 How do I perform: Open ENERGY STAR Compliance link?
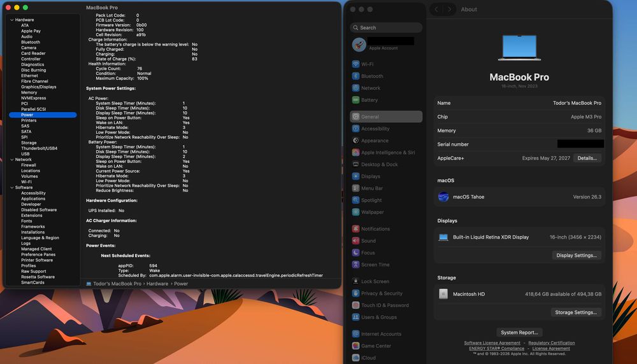(496, 349)
